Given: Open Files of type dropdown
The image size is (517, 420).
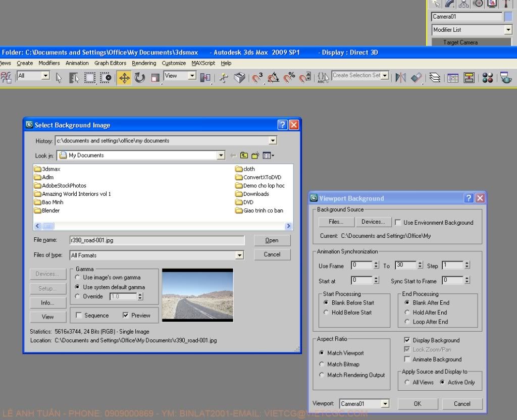Looking at the screenshot, I should (x=240, y=255).
